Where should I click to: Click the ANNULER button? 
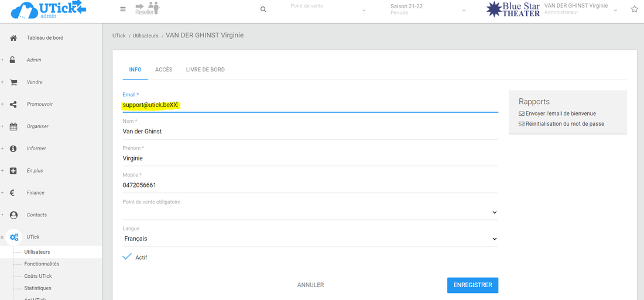[x=310, y=285]
